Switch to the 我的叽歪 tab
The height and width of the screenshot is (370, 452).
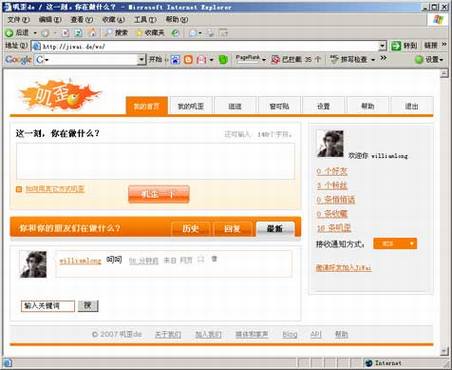click(x=191, y=106)
